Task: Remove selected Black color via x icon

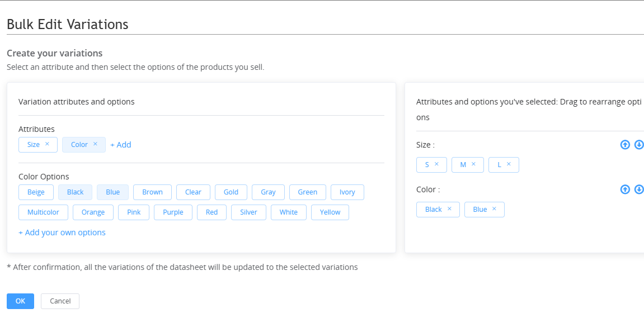Action: [x=449, y=209]
